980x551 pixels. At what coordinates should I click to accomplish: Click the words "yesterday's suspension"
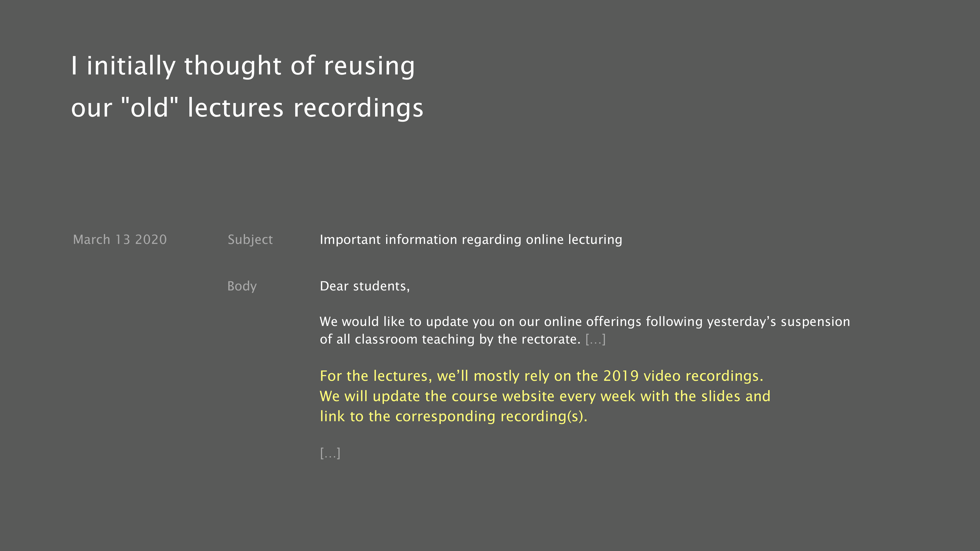tap(778, 322)
